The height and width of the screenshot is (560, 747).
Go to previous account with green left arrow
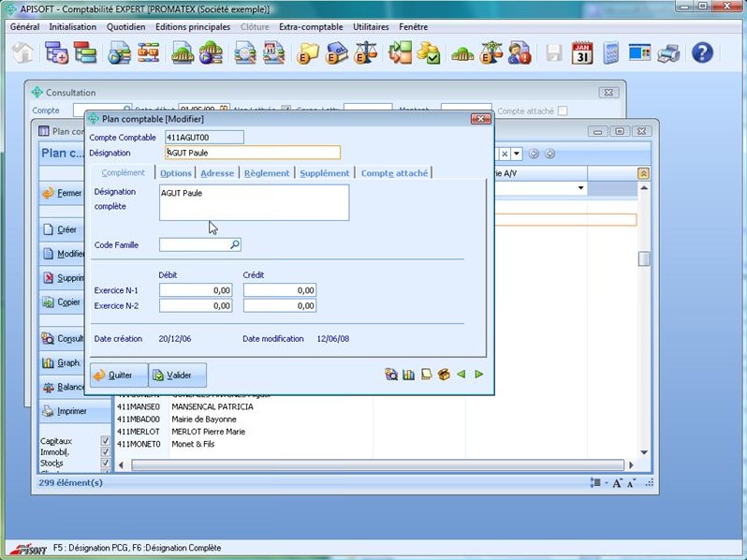coord(461,375)
